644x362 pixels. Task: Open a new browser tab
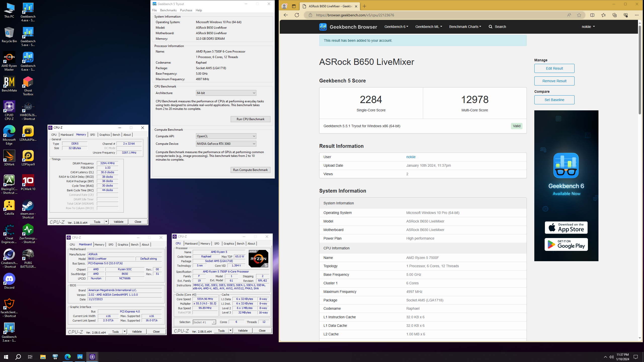[x=364, y=6]
